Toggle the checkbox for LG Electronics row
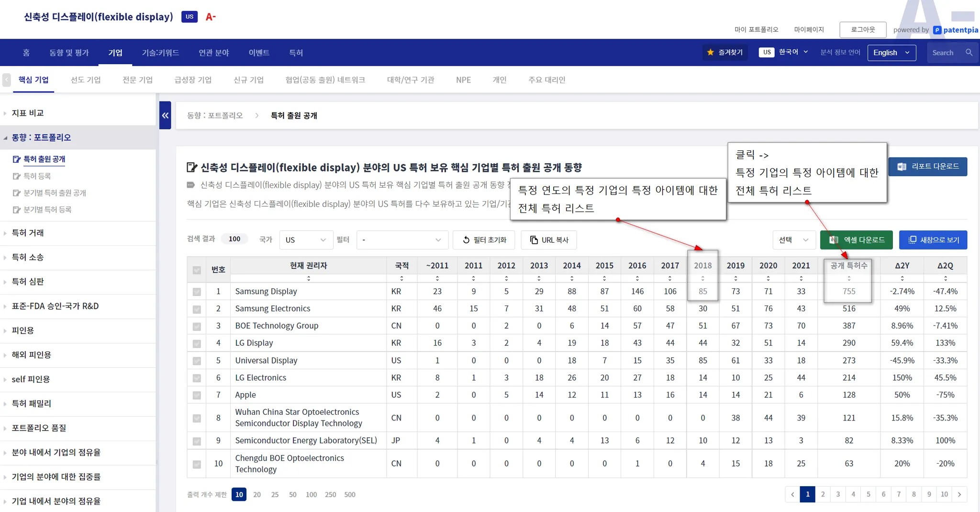The height and width of the screenshot is (512, 980). 197,378
